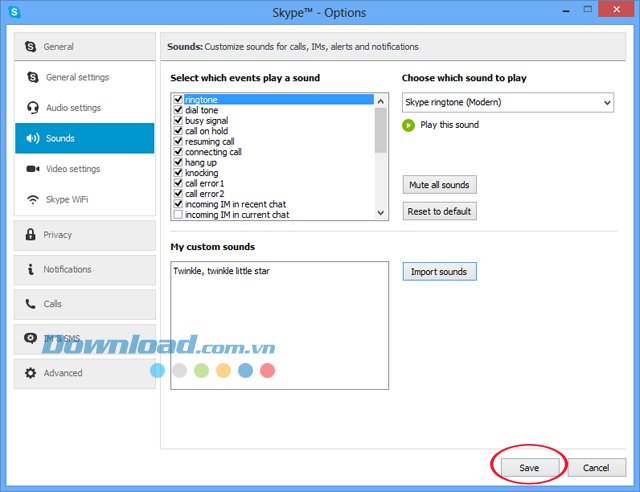Uncheck the call error1 checkbox

coord(178,183)
